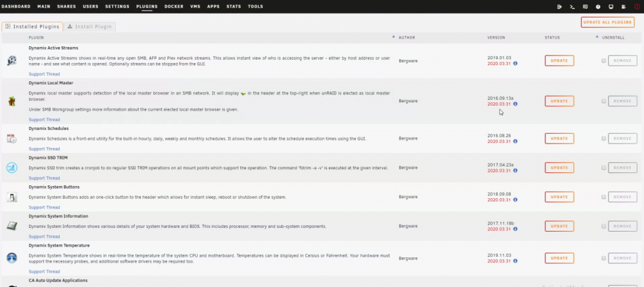
Task: Click info icon beside System Information version
Action: click(515, 229)
